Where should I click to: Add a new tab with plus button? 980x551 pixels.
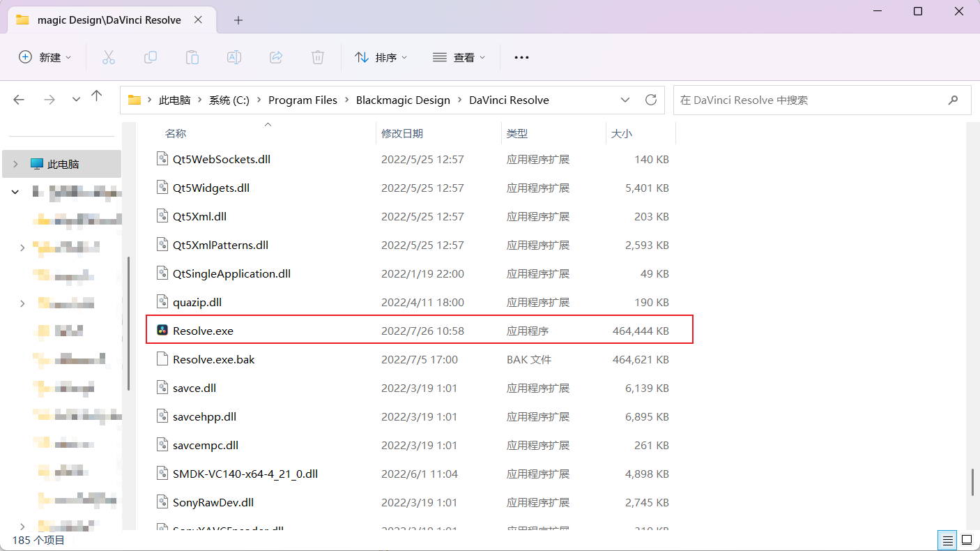238,20
